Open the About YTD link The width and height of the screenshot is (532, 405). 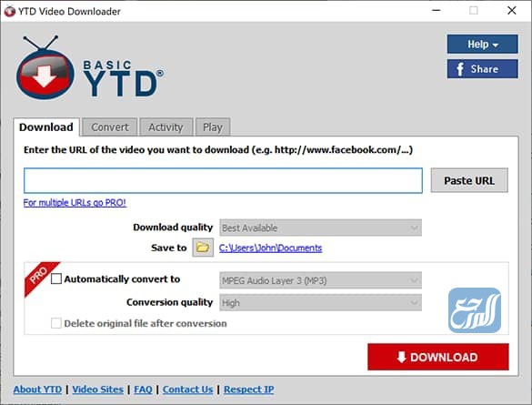[x=37, y=390]
